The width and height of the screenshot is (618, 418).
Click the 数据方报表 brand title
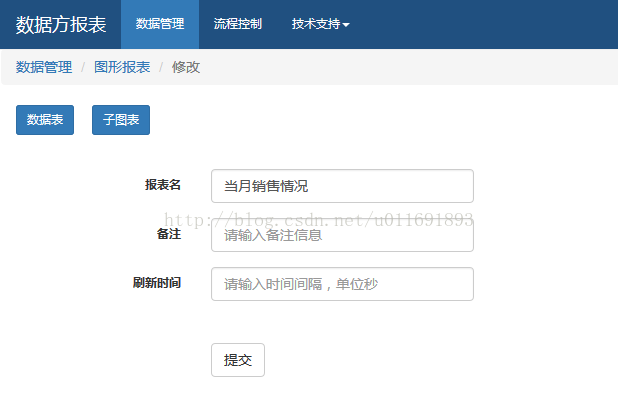click(61, 24)
